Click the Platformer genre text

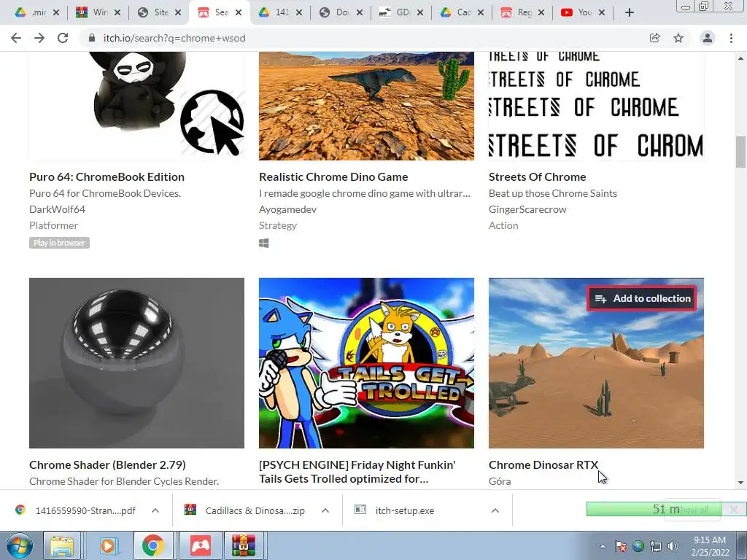(x=53, y=225)
